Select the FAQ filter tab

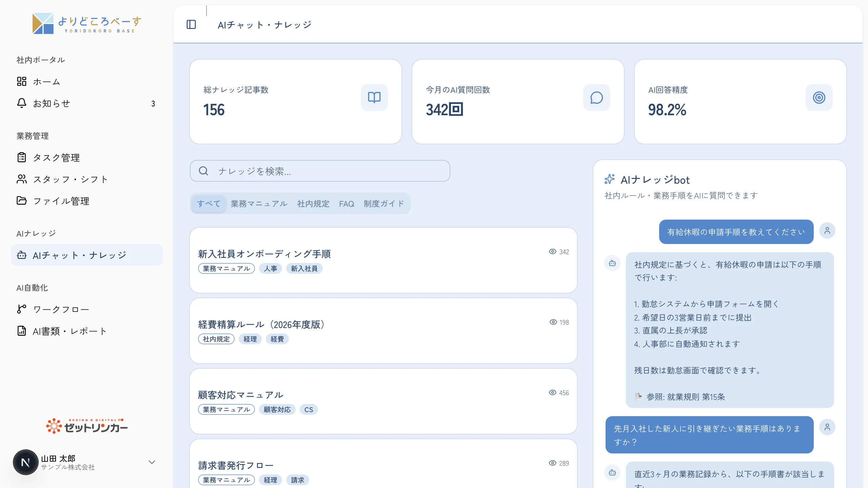(347, 204)
